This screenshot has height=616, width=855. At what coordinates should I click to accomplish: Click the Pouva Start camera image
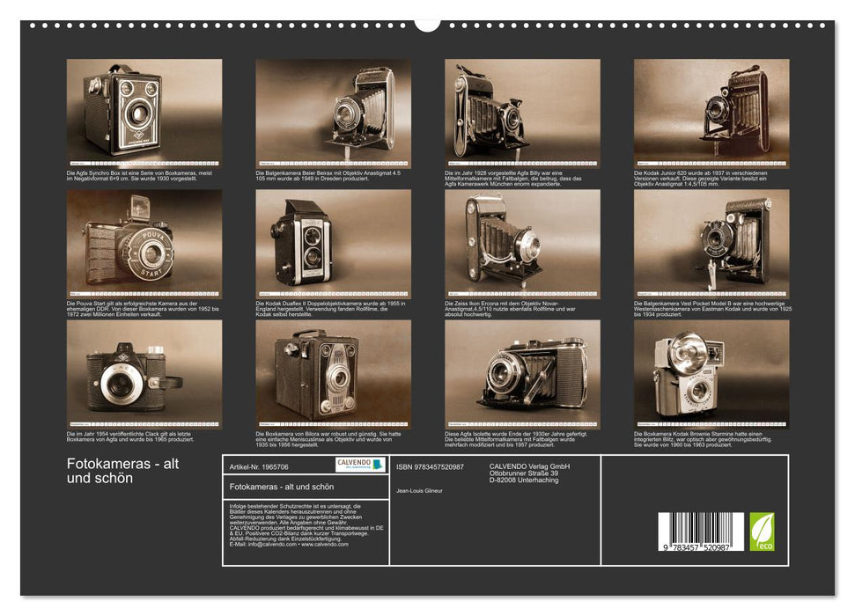pyautogui.click(x=144, y=243)
